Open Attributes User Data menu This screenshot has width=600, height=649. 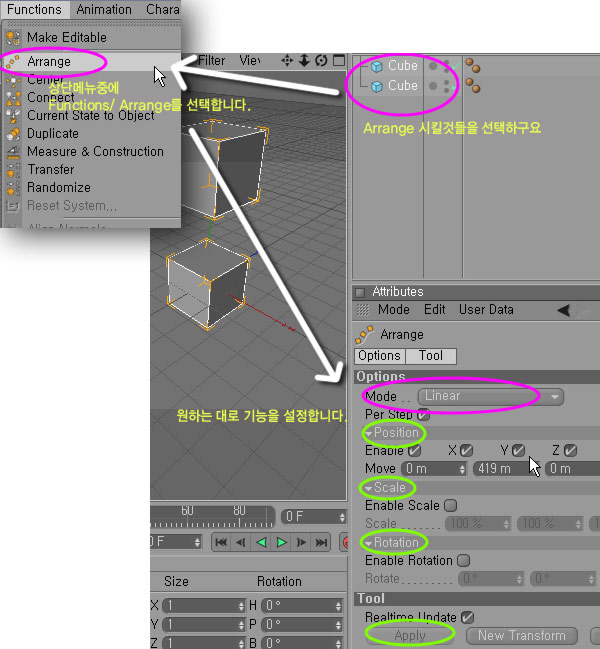click(x=486, y=310)
